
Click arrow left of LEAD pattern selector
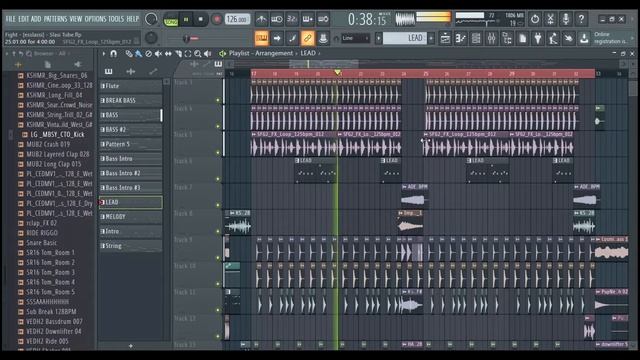378,38
